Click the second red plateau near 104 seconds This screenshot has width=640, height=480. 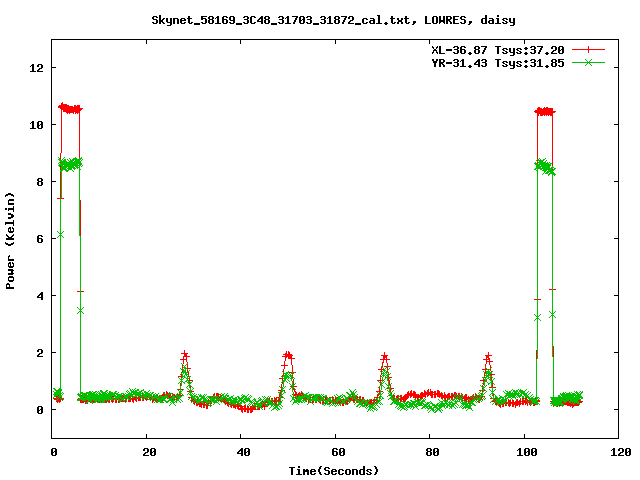pos(545,112)
